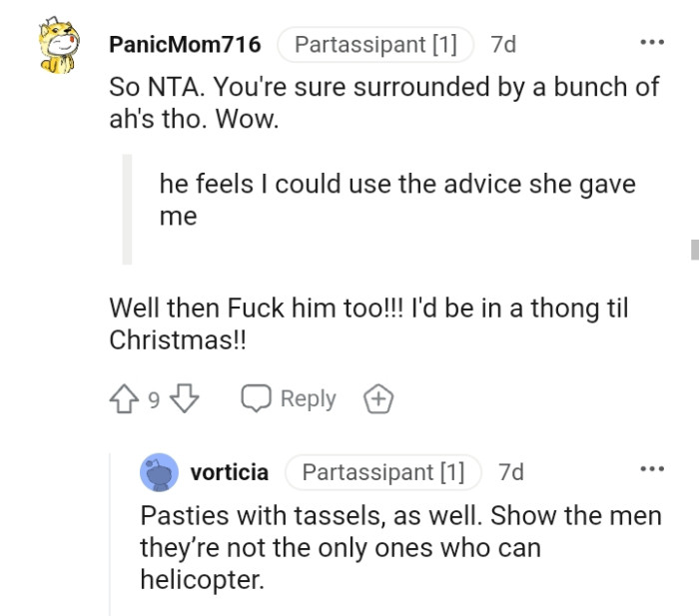Click the scrollbar thumb on the right edge

(694, 249)
